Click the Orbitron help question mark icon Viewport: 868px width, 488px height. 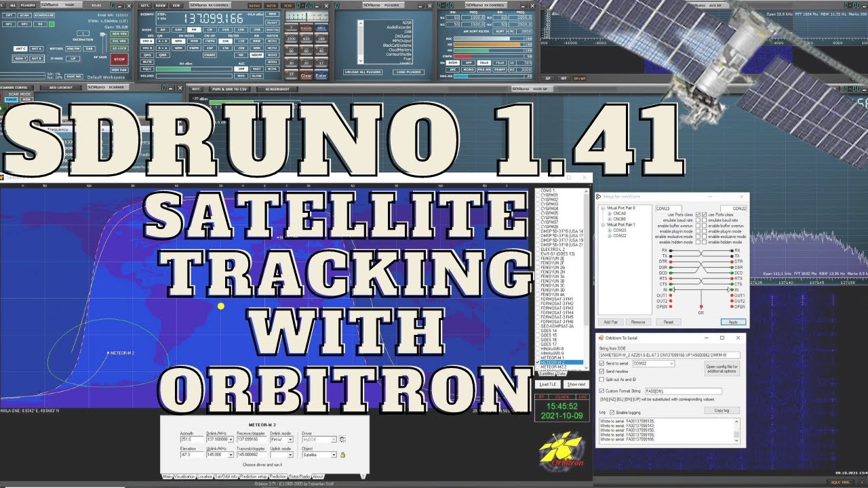pos(363,476)
